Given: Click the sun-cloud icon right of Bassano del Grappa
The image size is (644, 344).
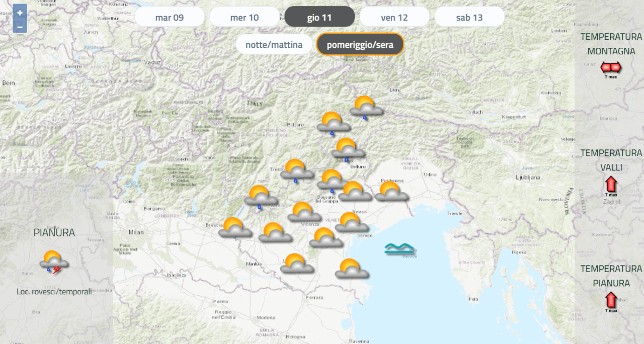Looking at the screenshot, I should pyautogui.click(x=354, y=191).
